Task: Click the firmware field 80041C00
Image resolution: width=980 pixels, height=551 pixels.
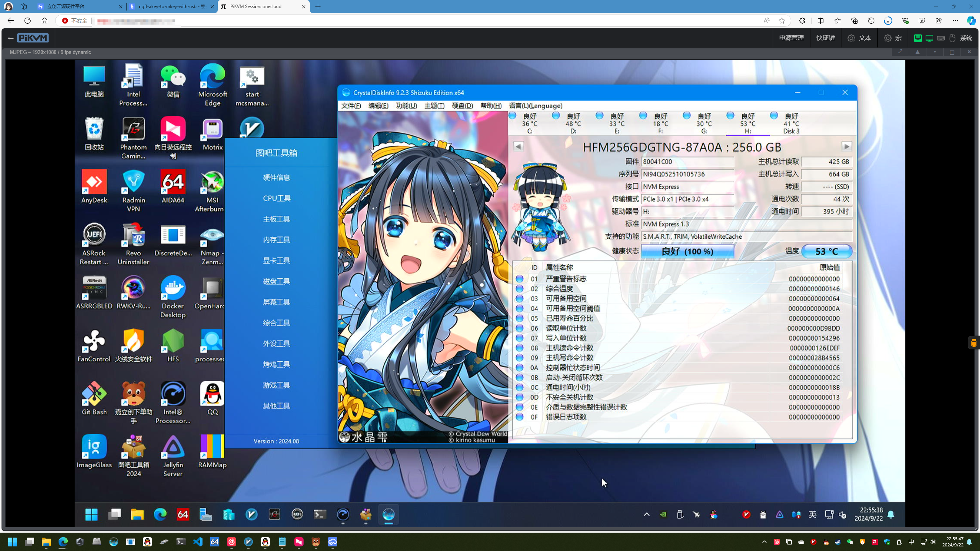Action: (x=688, y=161)
